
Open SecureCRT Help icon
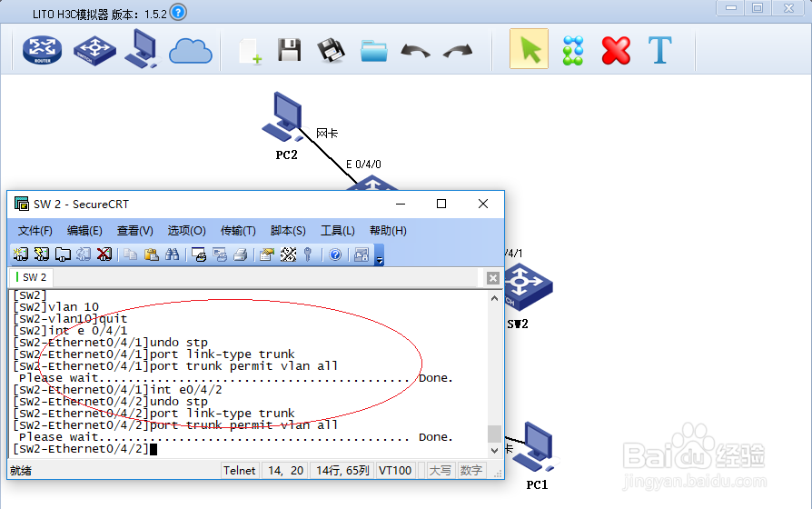point(335,254)
